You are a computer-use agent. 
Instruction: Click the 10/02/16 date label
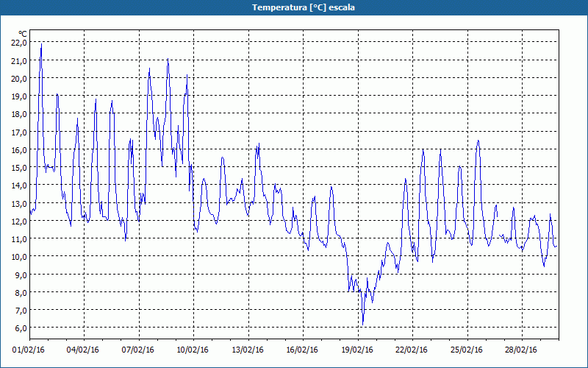(193, 350)
